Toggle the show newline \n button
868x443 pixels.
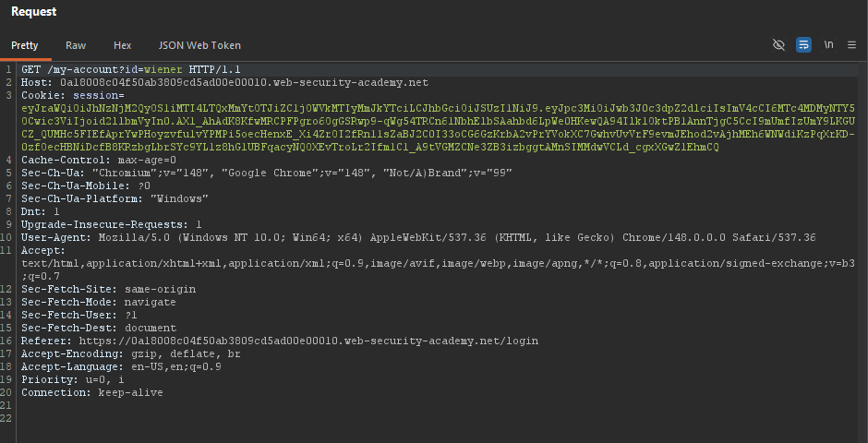(828, 45)
